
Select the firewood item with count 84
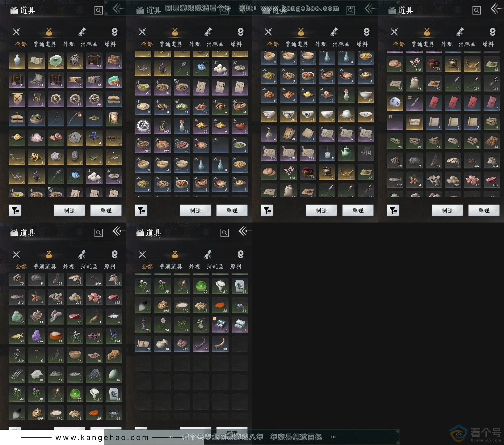[434, 141]
